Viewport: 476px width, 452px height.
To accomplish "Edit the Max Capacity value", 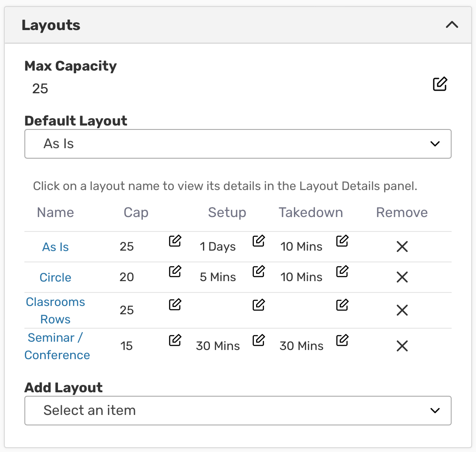I will [x=440, y=84].
